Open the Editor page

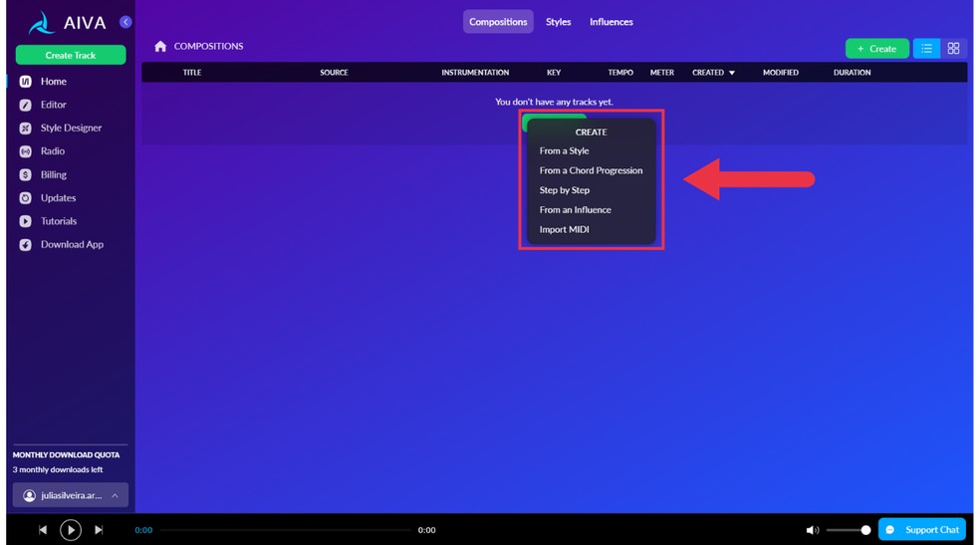click(53, 105)
